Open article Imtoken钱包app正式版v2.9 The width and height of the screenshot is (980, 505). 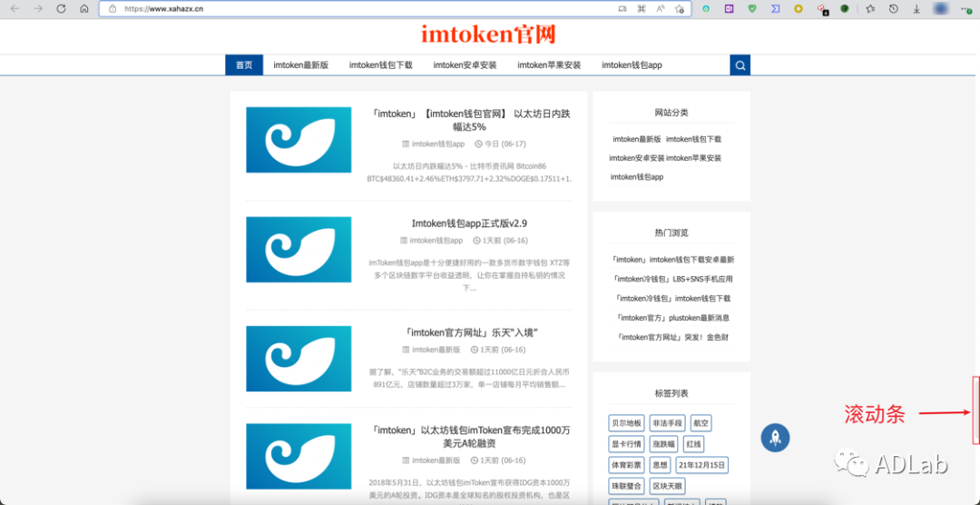[x=469, y=223]
